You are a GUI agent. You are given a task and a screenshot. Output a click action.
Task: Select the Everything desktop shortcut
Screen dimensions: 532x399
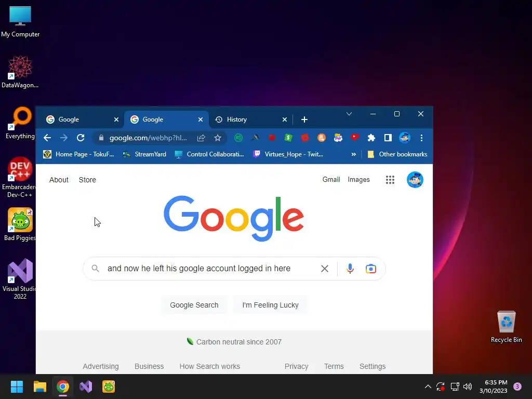click(x=20, y=123)
